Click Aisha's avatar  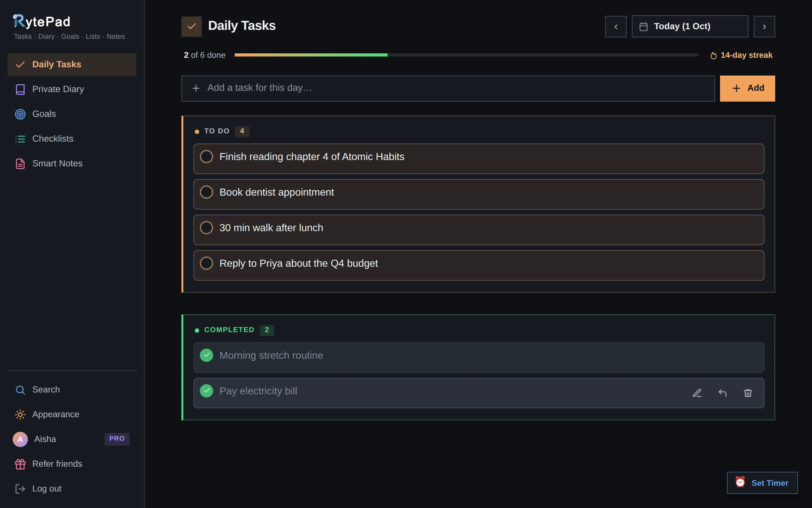click(x=21, y=439)
